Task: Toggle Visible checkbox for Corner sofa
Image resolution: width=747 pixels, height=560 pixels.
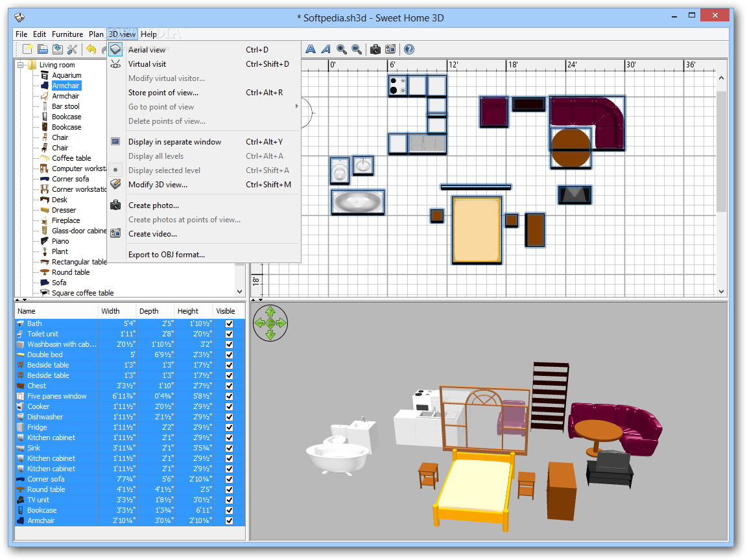Action: point(229,480)
